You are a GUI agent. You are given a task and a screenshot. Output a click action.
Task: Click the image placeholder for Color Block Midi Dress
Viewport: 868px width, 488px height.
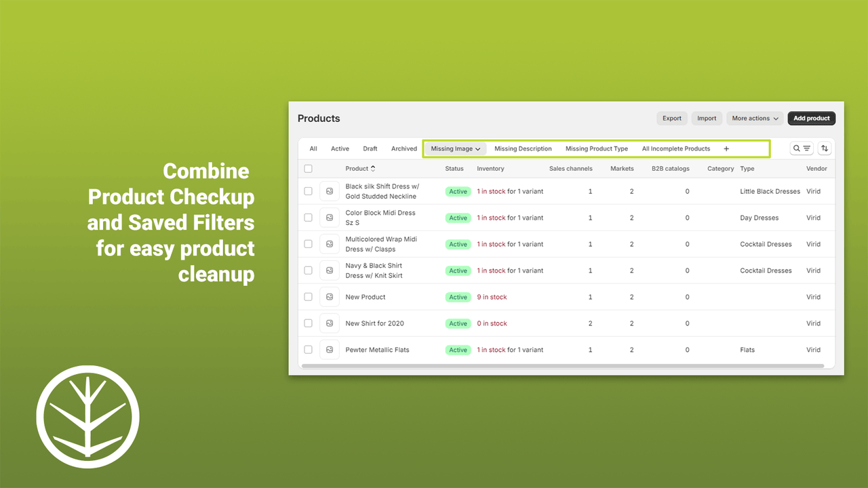330,217
